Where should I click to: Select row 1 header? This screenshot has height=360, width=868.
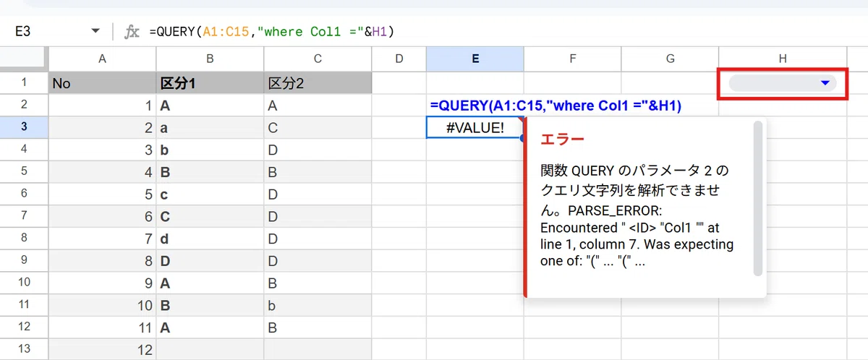[24, 83]
